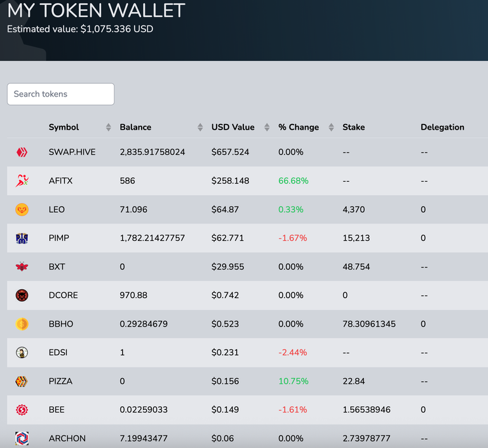488x448 pixels.
Task: Click PIMP stake value 15,213
Action: click(x=356, y=238)
